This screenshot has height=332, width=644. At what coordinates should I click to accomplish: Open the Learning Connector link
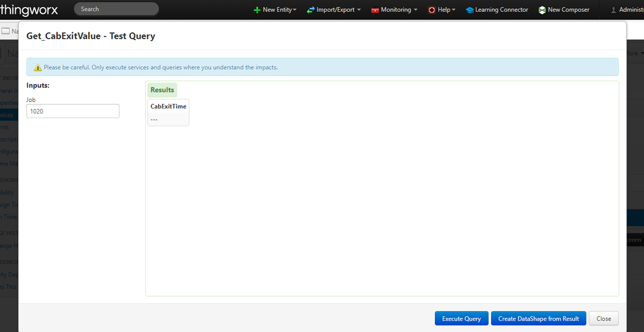click(497, 10)
